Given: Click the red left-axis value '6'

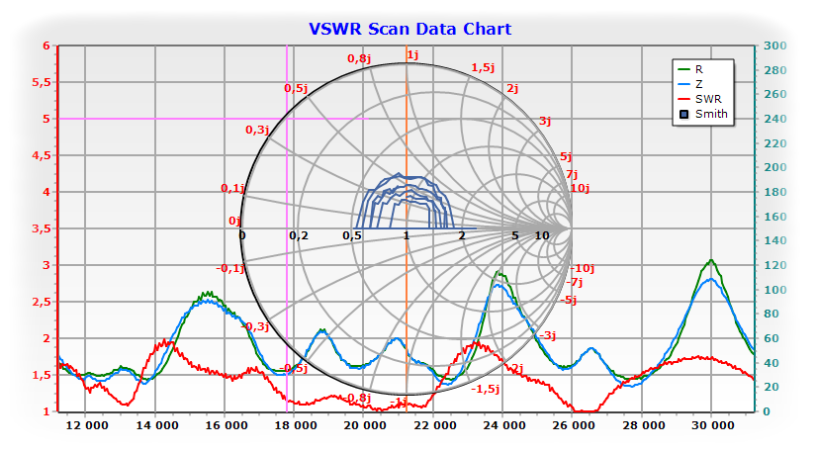Looking at the screenshot, I should [x=47, y=46].
